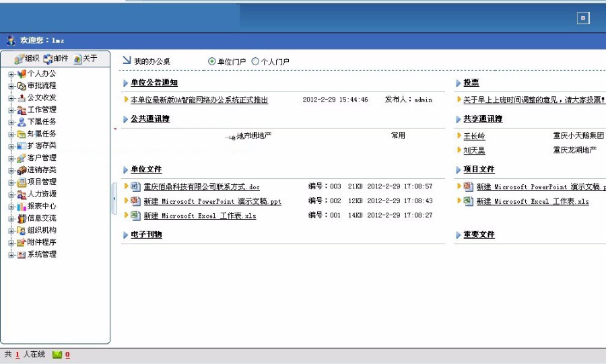Open announcement 本单位最新版OA智能网络办公系统正式推出
Screen dimensions: 606x364
click(199, 100)
